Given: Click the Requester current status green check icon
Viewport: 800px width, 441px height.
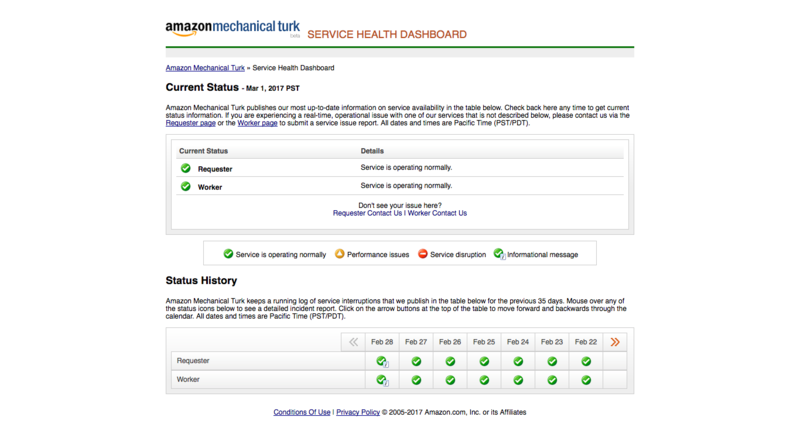Looking at the screenshot, I should click(186, 168).
